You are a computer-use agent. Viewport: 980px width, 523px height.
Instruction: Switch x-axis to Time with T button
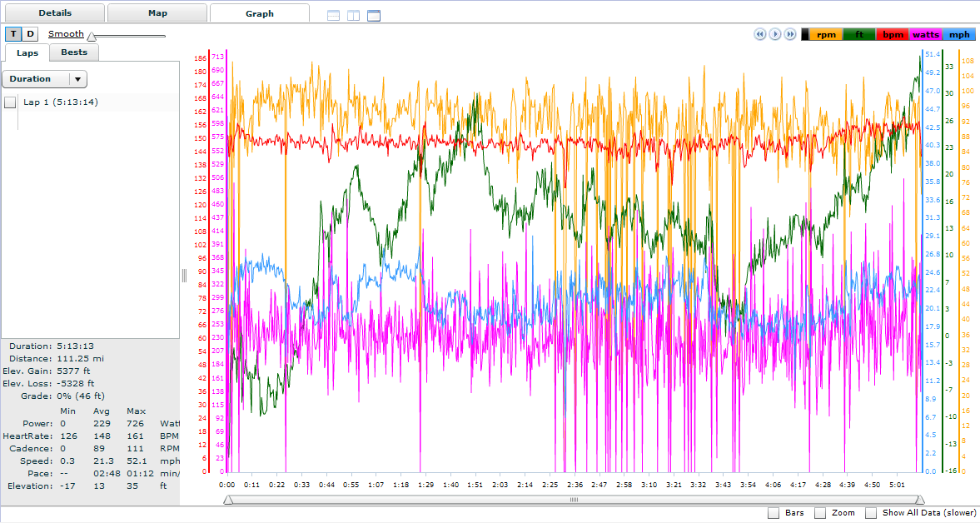coord(14,34)
